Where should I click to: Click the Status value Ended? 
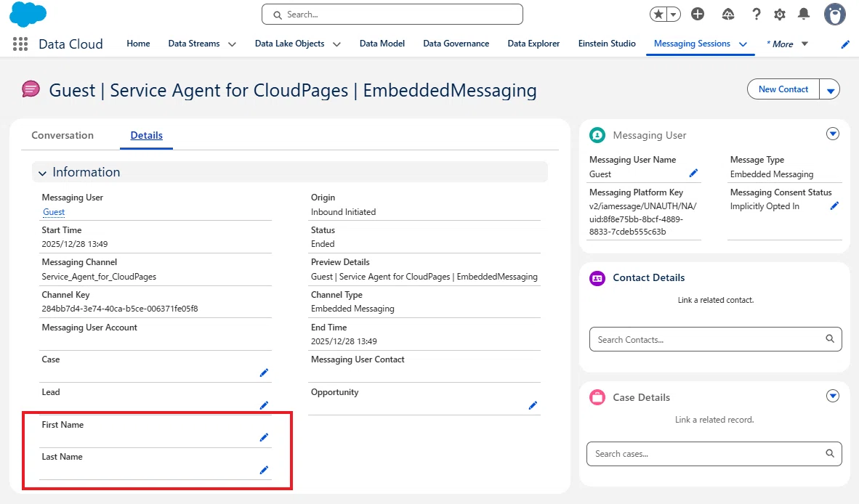(323, 244)
